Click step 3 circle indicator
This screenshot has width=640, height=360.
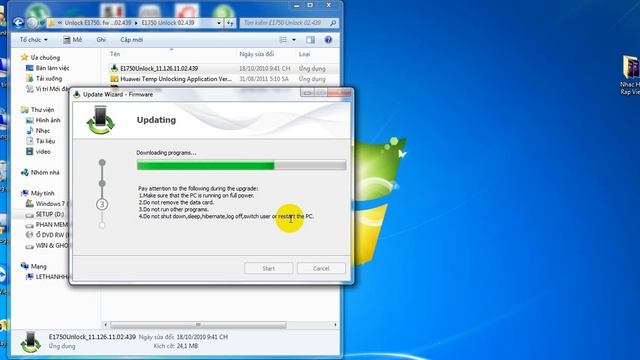pos(102,204)
